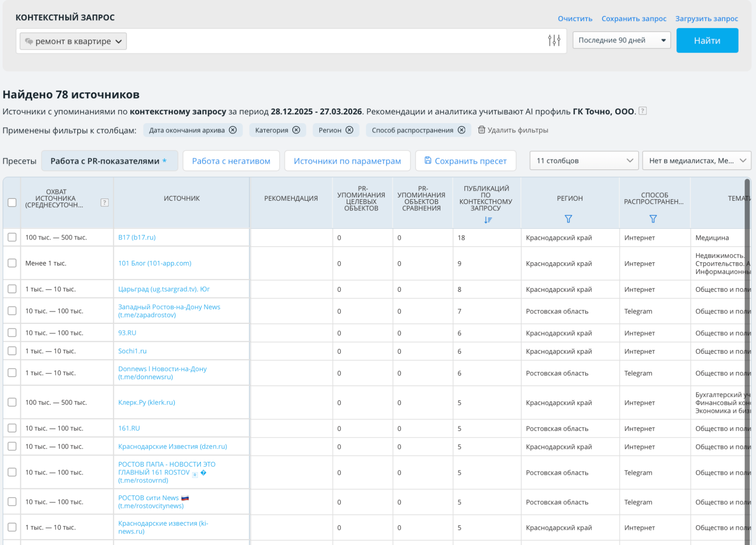This screenshot has height=545, width=756.
Task: Open the query filter settings sliders icon
Action: (554, 40)
